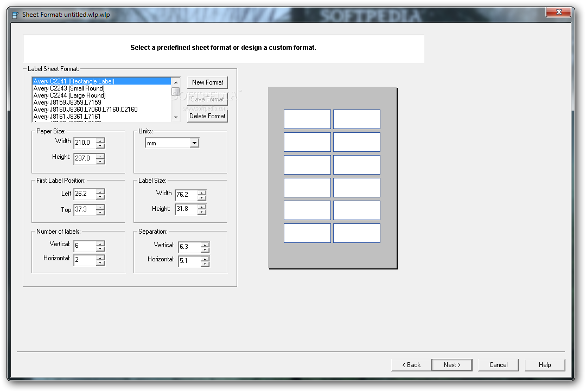The width and height of the screenshot is (586, 392).
Task: Select Avery C2241 (Rectangle Label) format
Action: point(101,81)
